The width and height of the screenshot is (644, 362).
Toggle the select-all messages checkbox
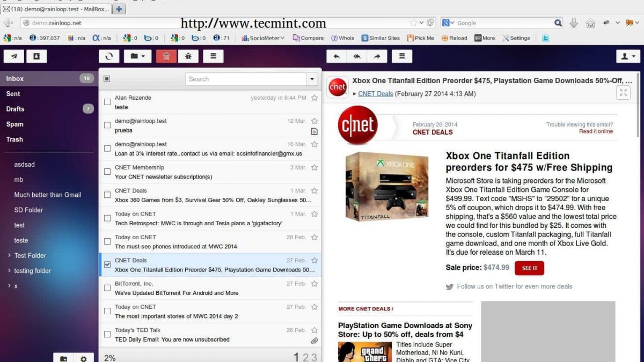pyautogui.click(x=107, y=79)
